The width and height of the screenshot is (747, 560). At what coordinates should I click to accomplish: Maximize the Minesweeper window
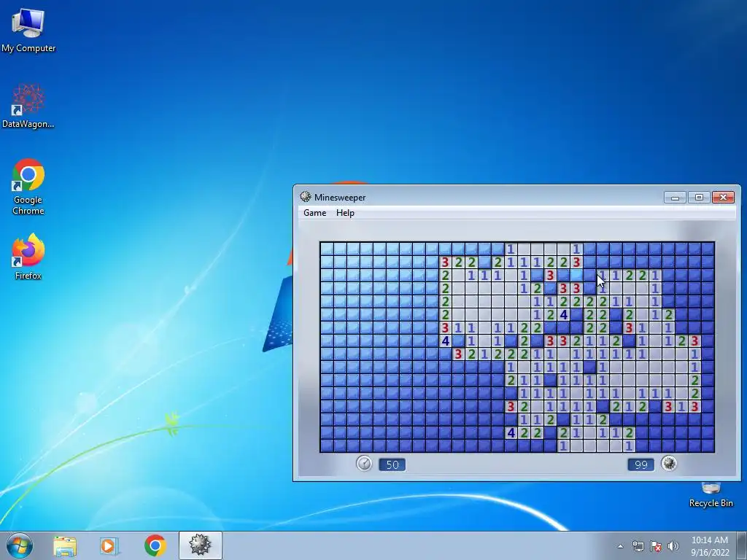click(699, 197)
